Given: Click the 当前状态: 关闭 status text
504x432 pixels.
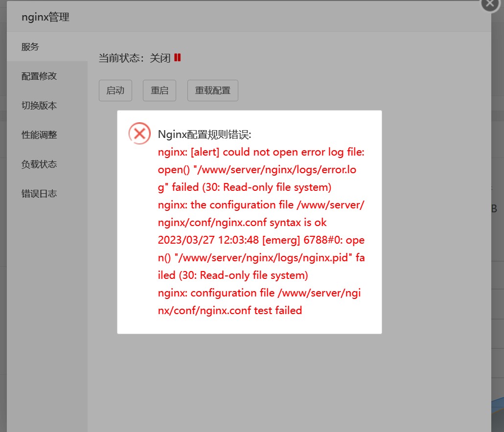Looking at the screenshot, I should click(x=135, y=58).
